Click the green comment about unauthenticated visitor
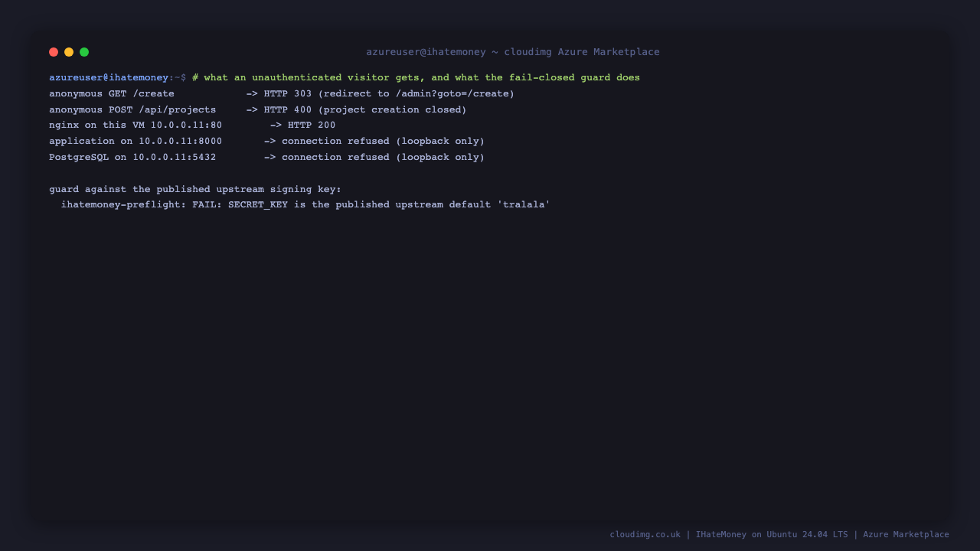This screenshot has height=551, width=980. tap(416, 77)
